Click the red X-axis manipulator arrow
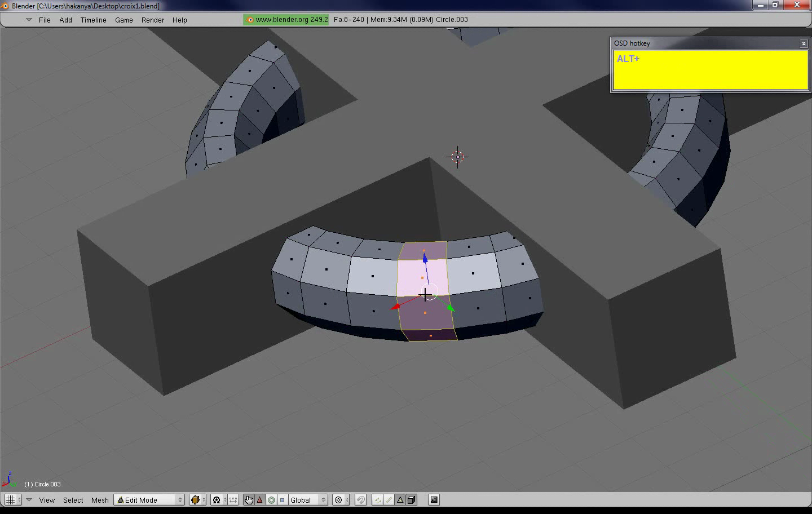 tap(395, 307)
